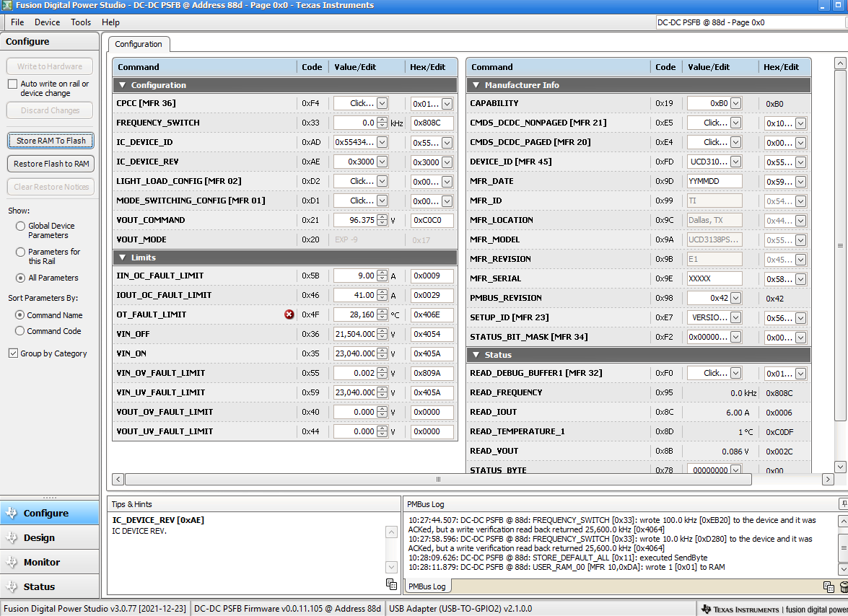Increase IOUT_OC_FAULT_LIMIT value with up spinner
Viewport: 848px width, 616px height.
[x=383, y=292]
